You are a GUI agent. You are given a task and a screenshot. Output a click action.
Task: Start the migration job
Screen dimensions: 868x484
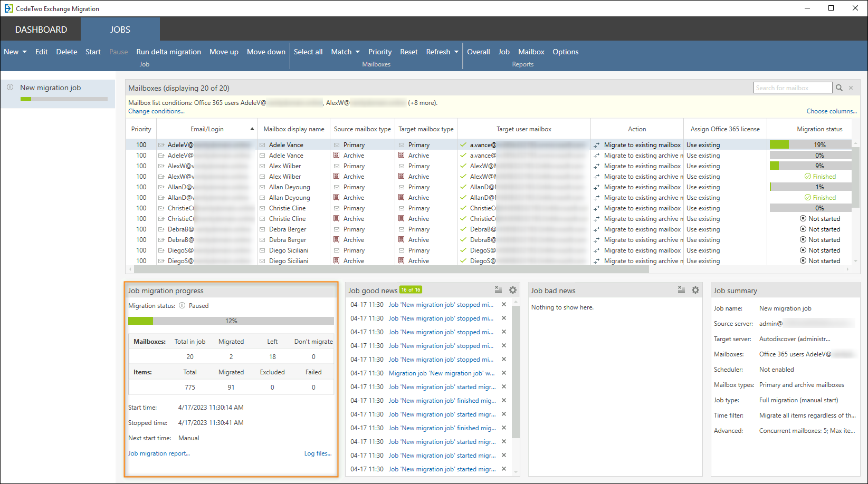pos(93,52)
